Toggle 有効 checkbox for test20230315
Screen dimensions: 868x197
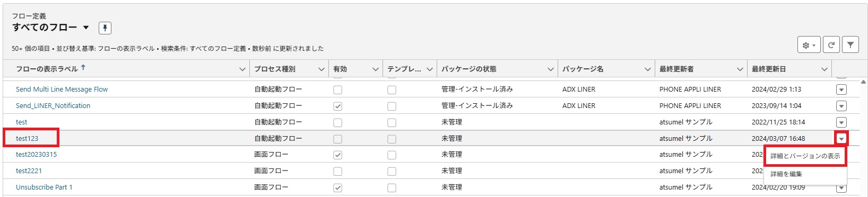(337, 155)
